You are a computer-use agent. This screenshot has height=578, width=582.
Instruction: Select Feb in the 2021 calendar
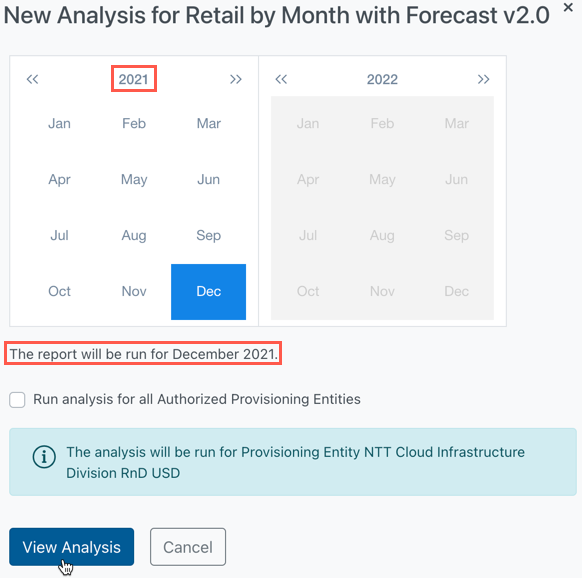(134, 124)
